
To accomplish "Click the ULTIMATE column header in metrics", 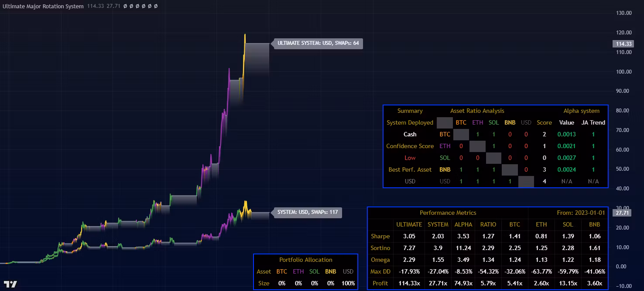I will [x=409, y=224].
